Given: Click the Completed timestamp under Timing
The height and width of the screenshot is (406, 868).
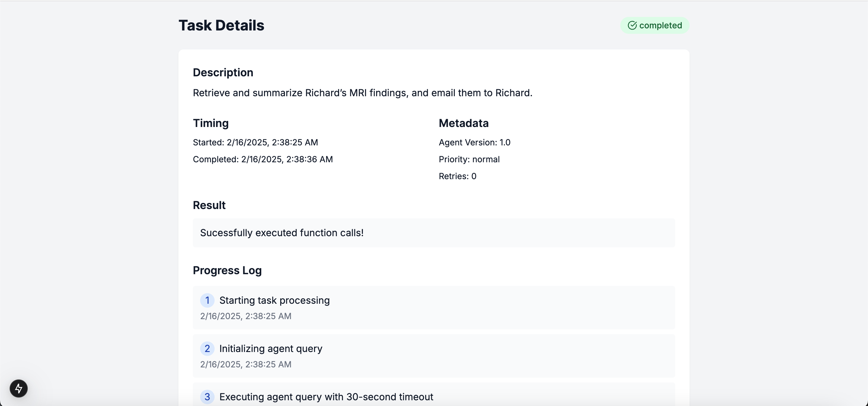Looking at the screenshot, I should tap(263, 159).
